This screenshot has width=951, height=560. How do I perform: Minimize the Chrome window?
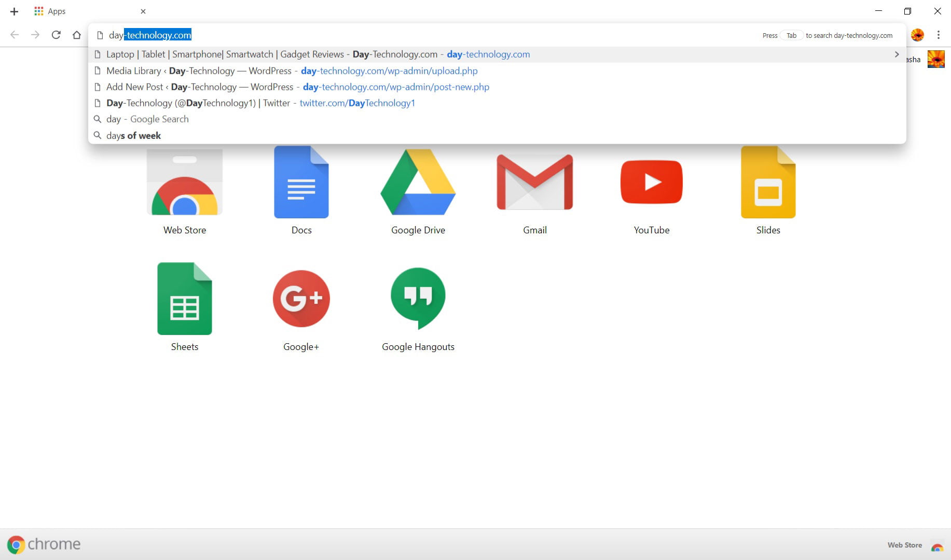pyautogui.click(x=878, y=11)
